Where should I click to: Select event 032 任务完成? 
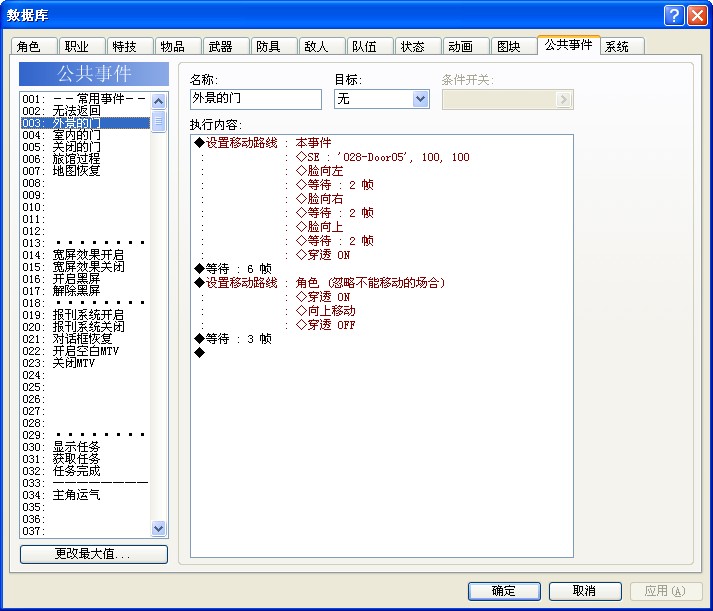click(85, 471)
